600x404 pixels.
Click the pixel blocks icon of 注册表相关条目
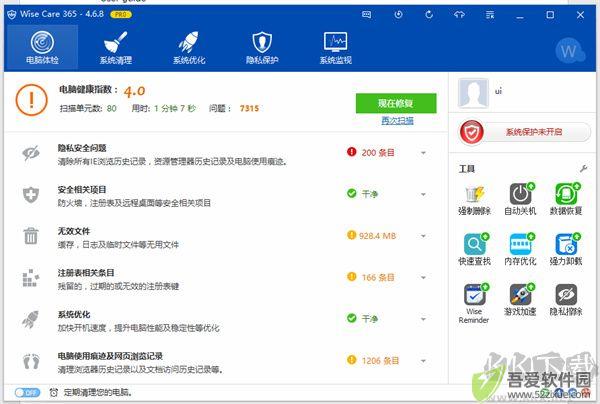(x=31, y=278)
